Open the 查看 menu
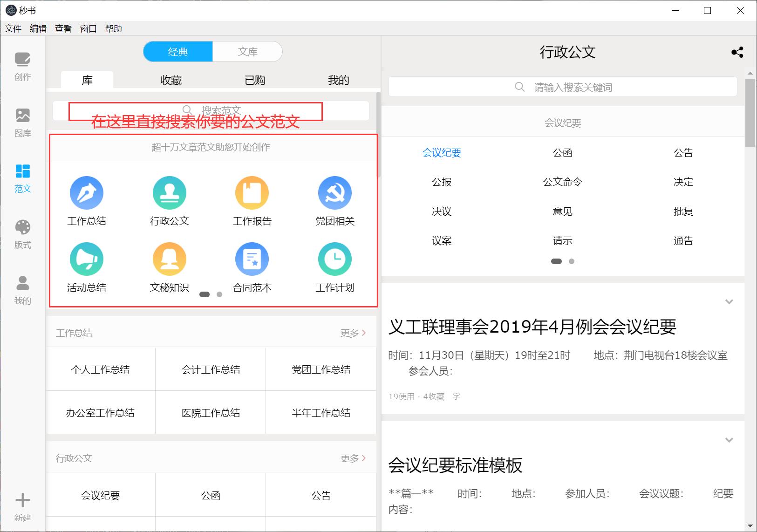This screenshot has height=532, width=757. pos(63,28)
